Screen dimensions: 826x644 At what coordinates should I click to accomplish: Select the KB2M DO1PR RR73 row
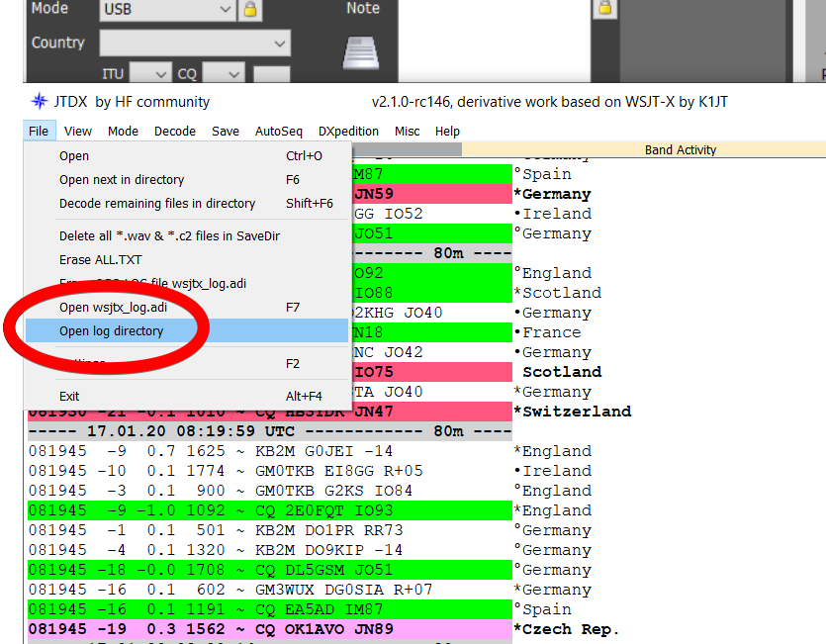pyautogui.click(x=270, y=530)
